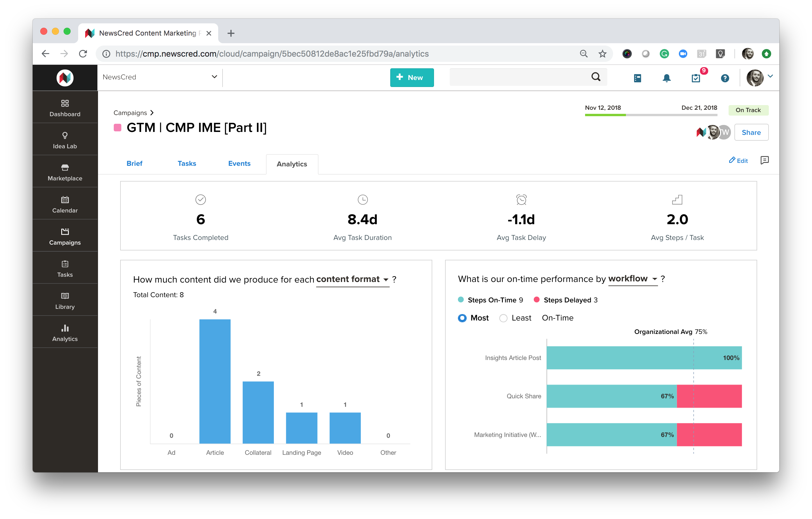Open the Grammarly extension icon
The height and width of the screenshot is (519, 812).
point(664,54)
